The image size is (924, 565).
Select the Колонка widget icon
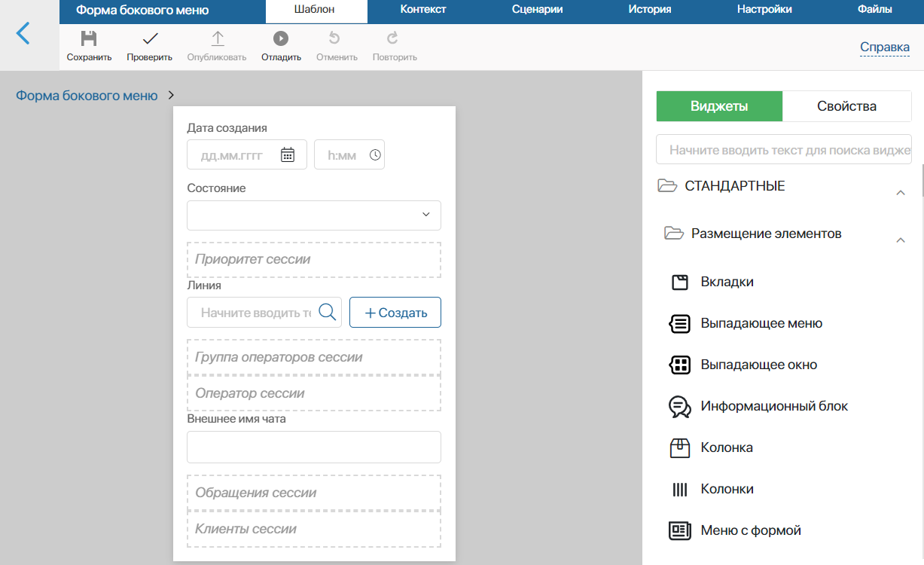(680, 447)
